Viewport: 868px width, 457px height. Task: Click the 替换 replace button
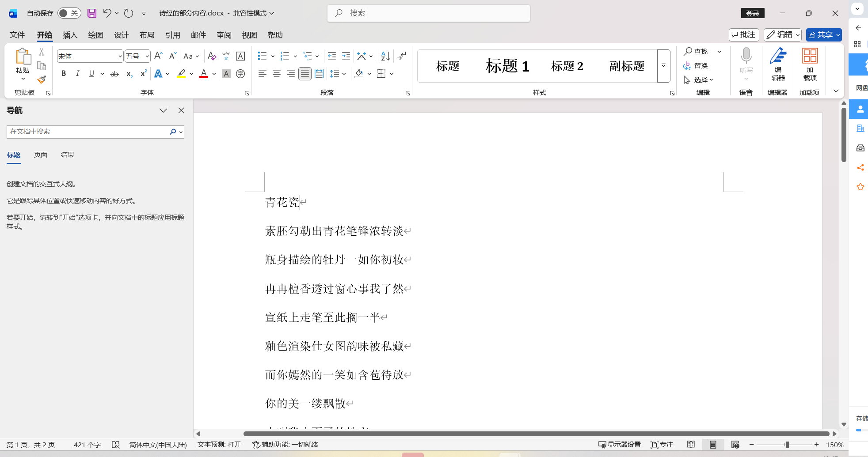[x=696, y=66]
